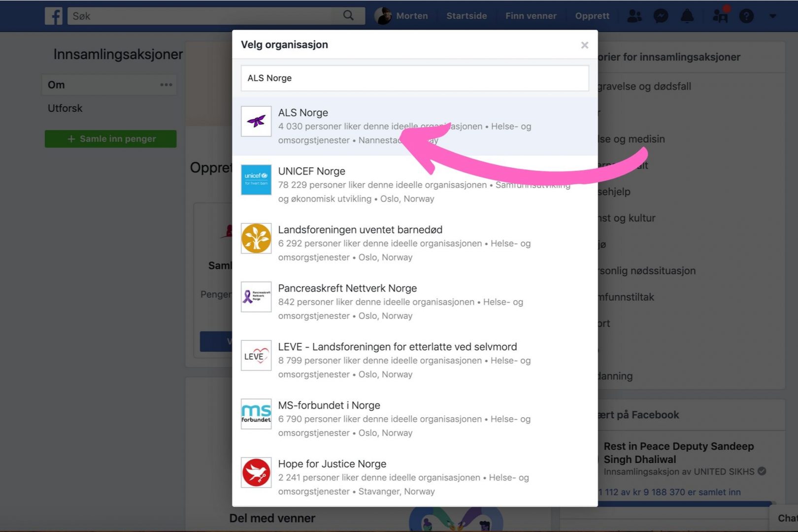The image size is (798, 532).
Task: Open the Om three-dots options
Action: pos(166,85)
